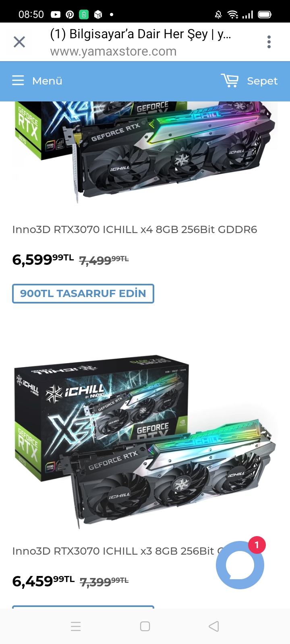The height and width of the screenshot is (644, 290).
Task: Close the browser tab with X icon
Action: (19, 42)
